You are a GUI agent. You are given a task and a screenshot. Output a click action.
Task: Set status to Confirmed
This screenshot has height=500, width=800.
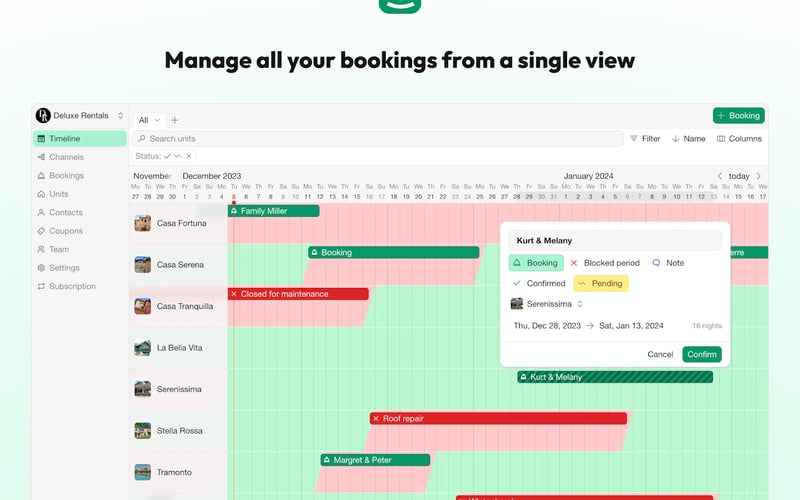pos(539,283)
